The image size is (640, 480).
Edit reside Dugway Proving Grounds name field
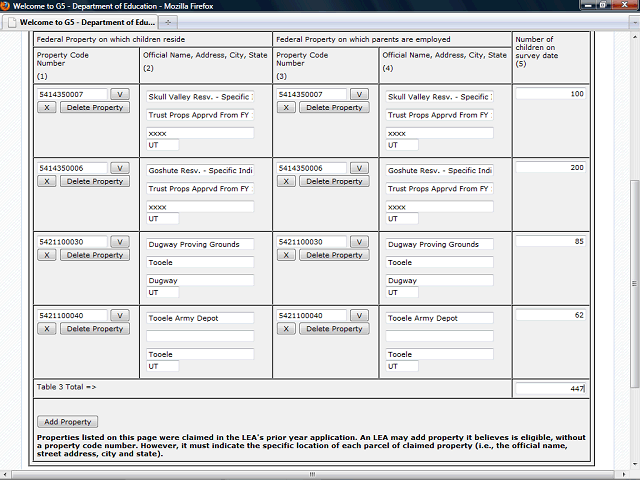click(x=200, y=244)
